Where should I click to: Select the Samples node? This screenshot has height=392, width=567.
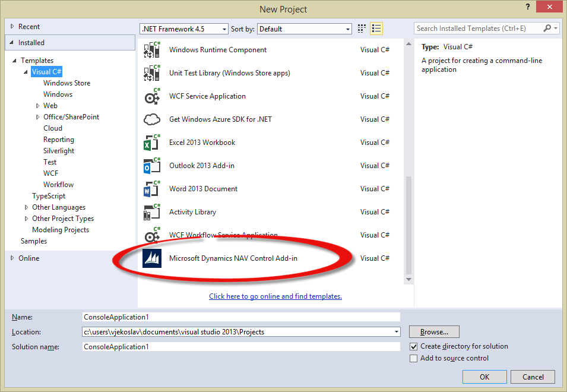pos(34,241)
